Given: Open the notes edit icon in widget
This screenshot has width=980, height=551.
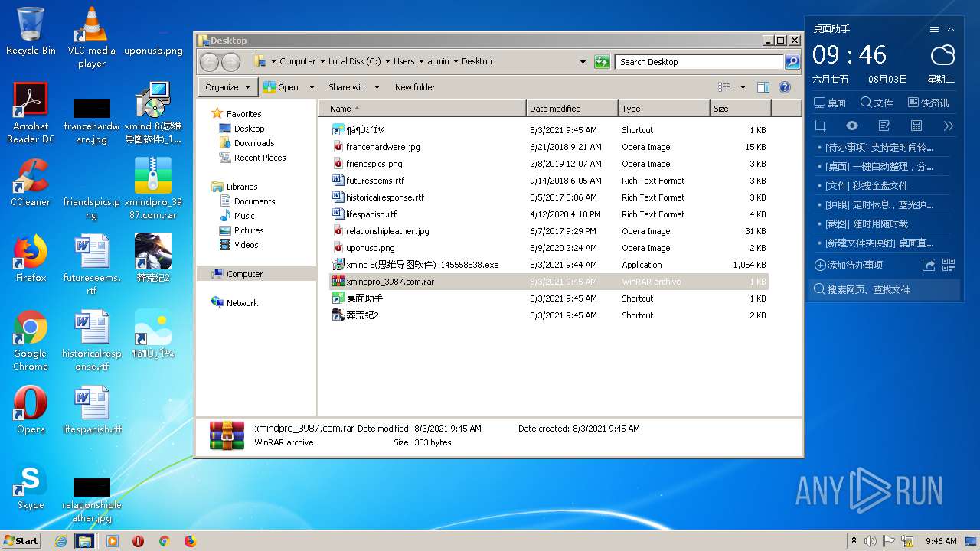Looking at the screenshot, I should click(884, 126).
